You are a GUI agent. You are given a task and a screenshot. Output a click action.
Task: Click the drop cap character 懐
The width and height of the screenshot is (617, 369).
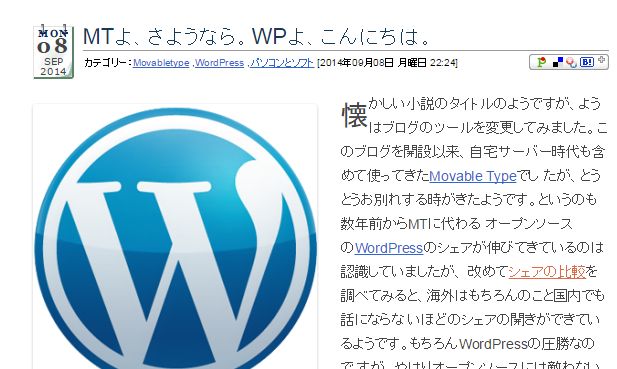354,115
